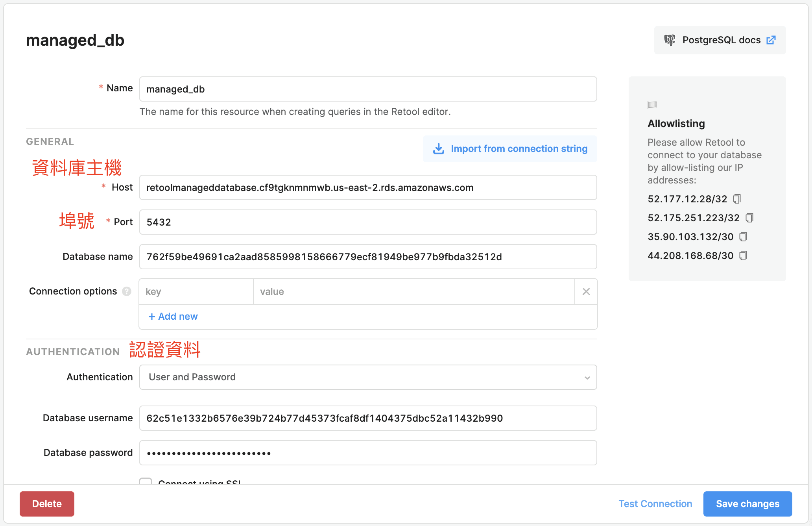Click the Connection options help icon

pos(127,291)
